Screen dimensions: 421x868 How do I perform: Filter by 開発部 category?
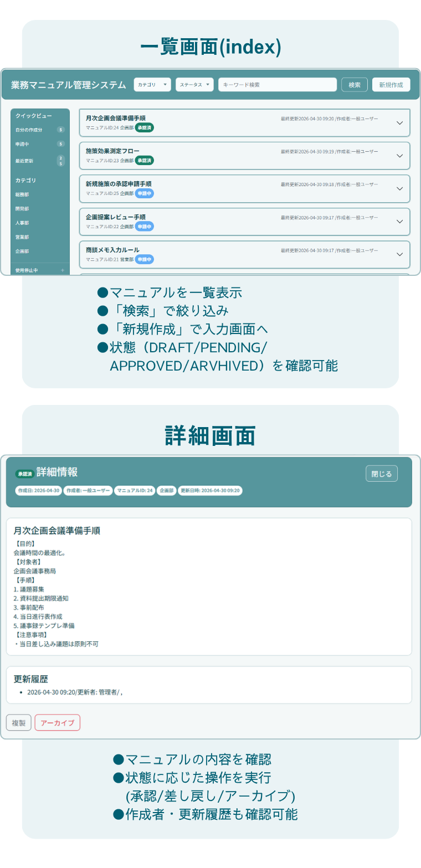tap(22, 209)
